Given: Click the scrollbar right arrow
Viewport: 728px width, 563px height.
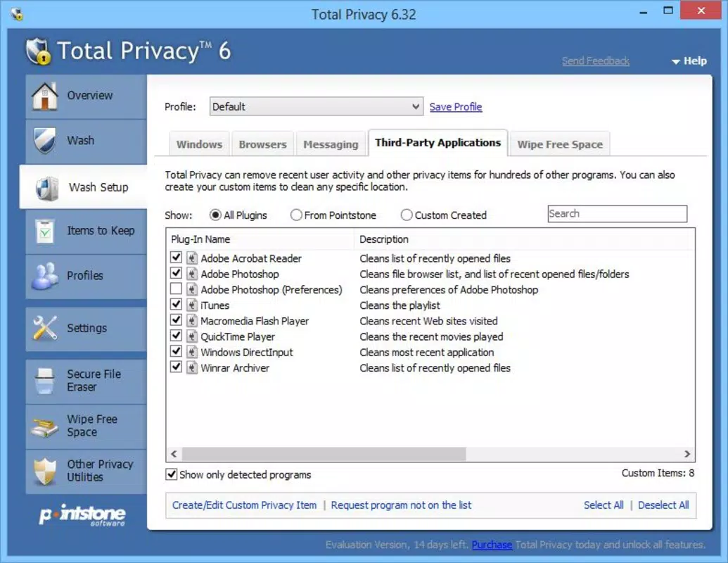Looking at the screenshot, I should [x=687, y=454].
